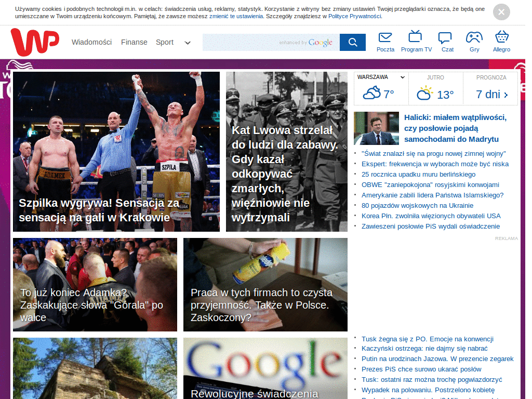
Task: Open the Program TV icon
Action: 416,37
